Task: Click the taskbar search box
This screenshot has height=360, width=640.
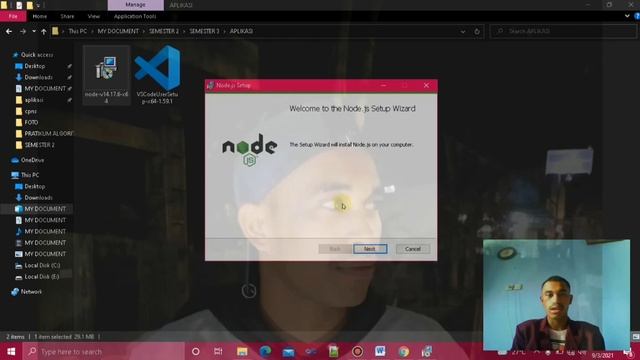Action: point(104,351)
